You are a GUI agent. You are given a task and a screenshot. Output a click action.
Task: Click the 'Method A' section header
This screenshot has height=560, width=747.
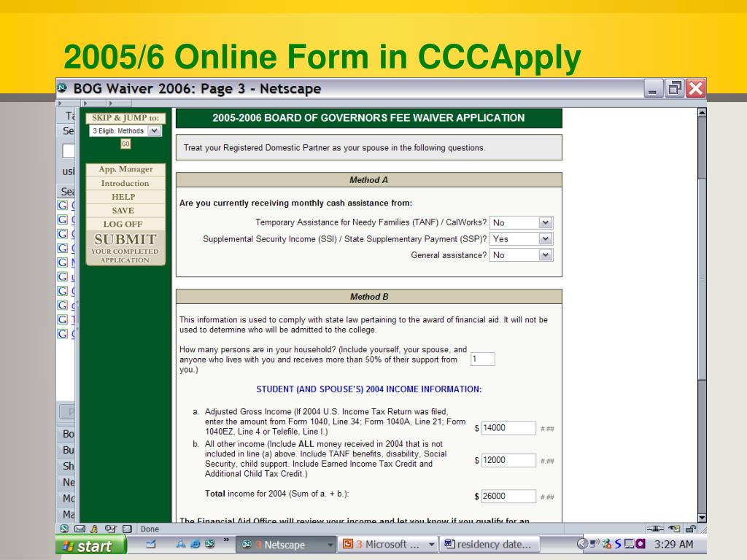click(368, 180)
